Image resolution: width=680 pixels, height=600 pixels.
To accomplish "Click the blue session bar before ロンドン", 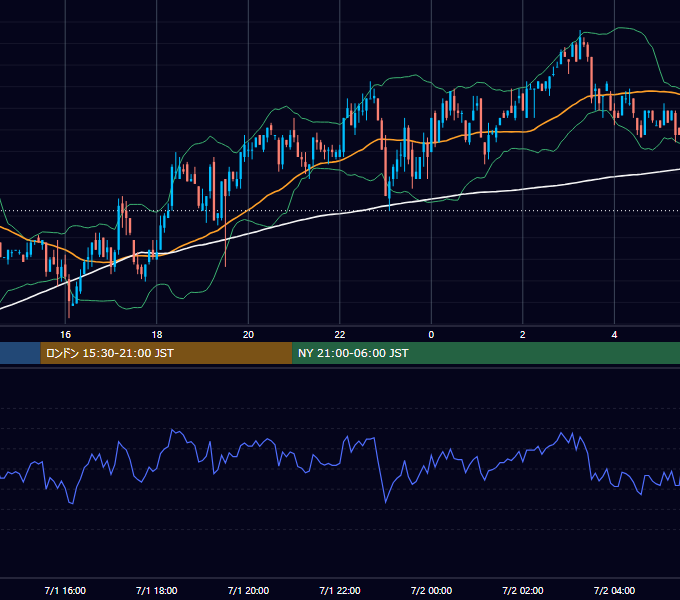I will tap(20, 353).
